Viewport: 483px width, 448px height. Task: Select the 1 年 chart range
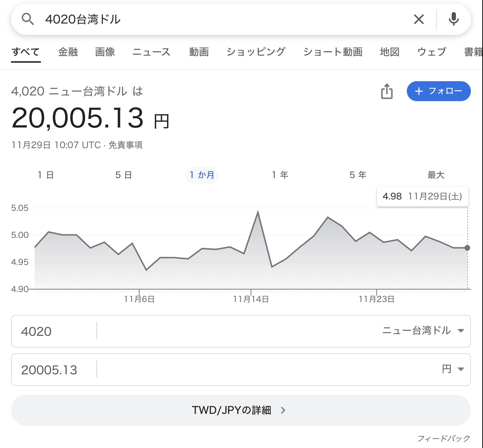click(x=280, y=175)
